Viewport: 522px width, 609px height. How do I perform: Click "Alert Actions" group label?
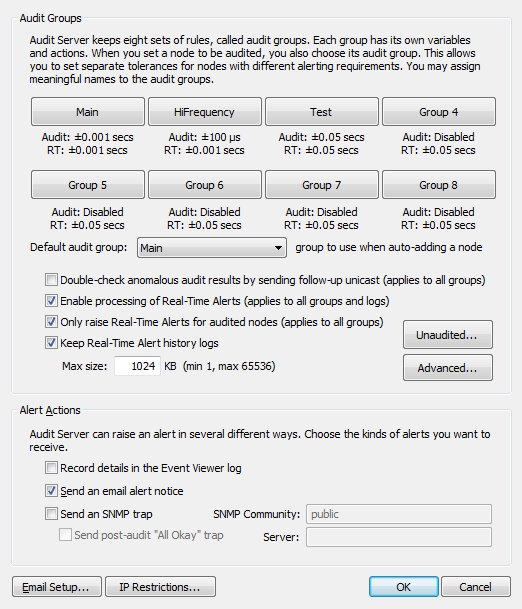(50, 410)
